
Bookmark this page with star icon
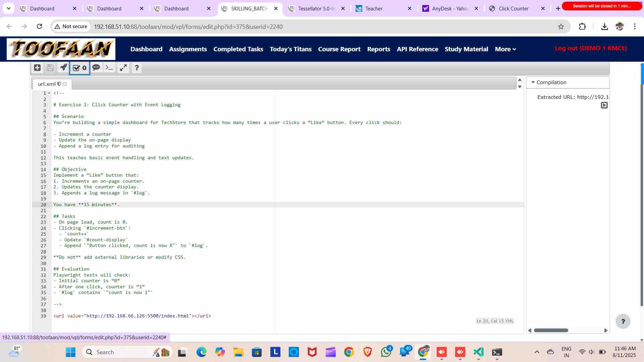pos(561,26)
